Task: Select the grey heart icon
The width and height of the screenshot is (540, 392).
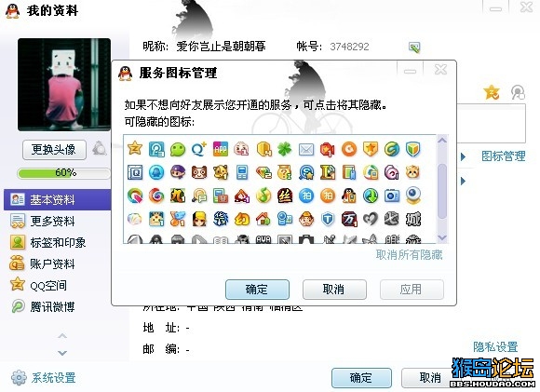Action: pos(371,219)
